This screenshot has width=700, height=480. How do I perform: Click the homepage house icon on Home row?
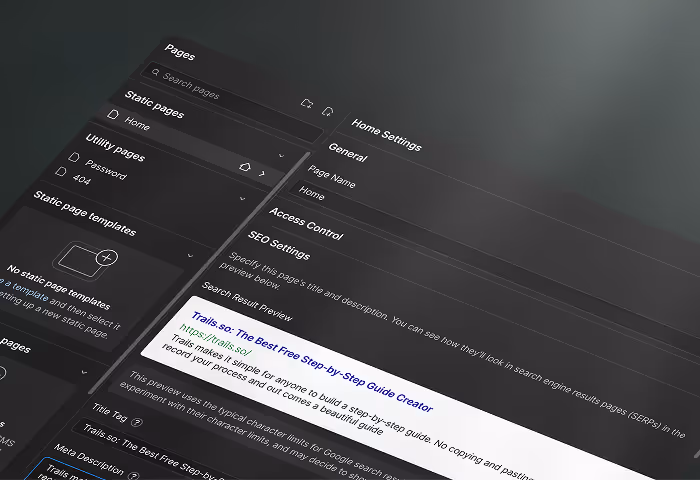coord(245,167)
